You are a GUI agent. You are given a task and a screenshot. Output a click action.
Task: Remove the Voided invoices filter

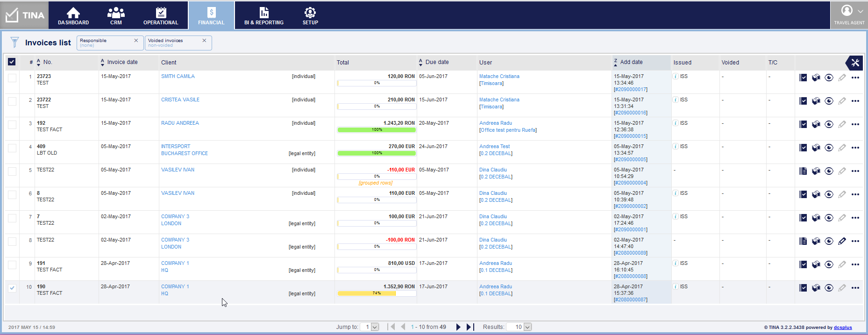tap(204, 41)
